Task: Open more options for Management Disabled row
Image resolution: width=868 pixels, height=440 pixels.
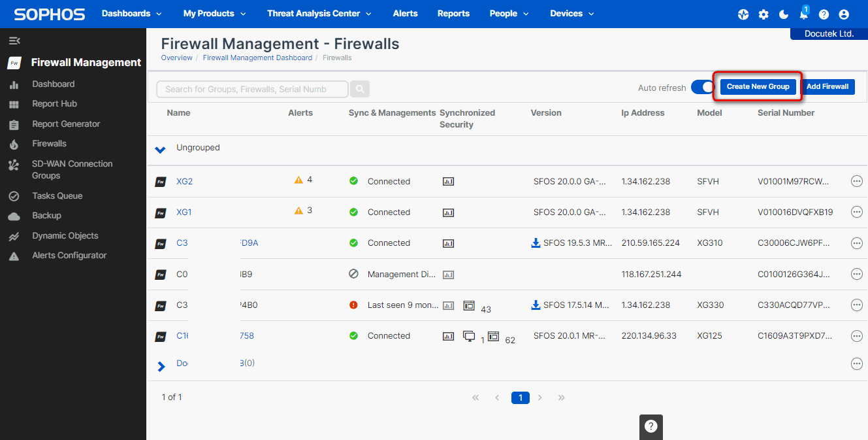Action: tap(857, 275)
